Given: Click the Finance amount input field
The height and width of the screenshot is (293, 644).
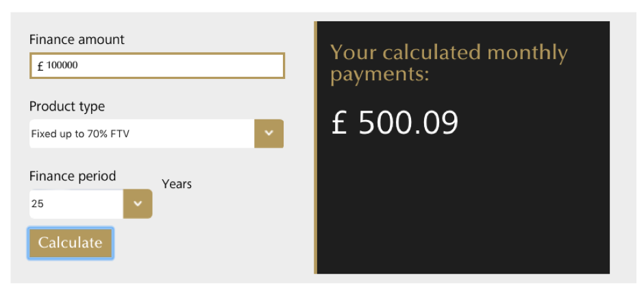Looking at the screenshot, I should coord(178,66).
